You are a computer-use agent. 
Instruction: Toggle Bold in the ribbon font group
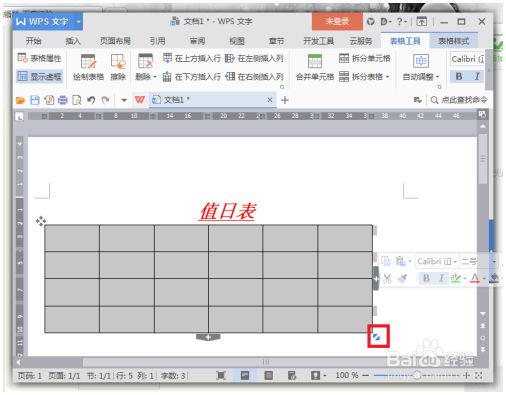pos(459,76)
